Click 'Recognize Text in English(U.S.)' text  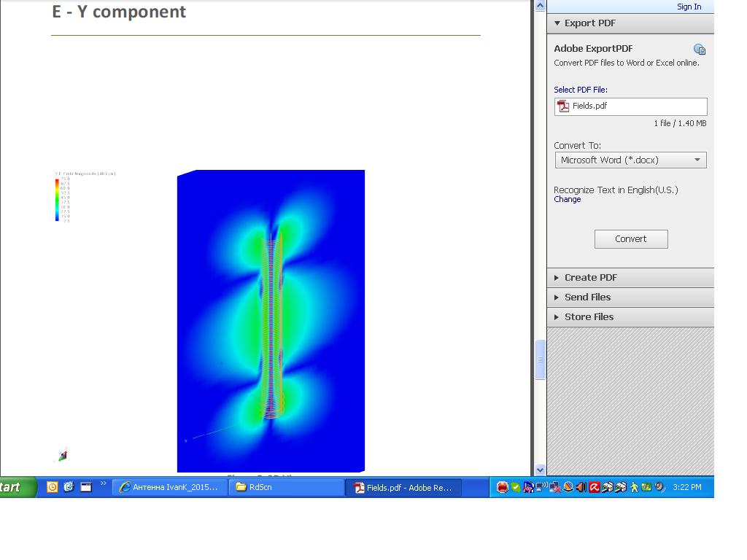point(616,190)
